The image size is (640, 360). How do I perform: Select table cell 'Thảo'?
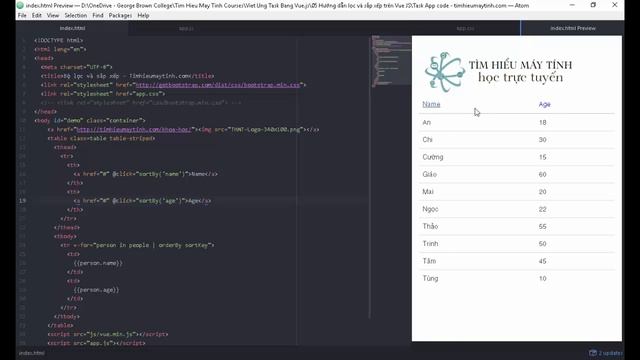point(430,226)
